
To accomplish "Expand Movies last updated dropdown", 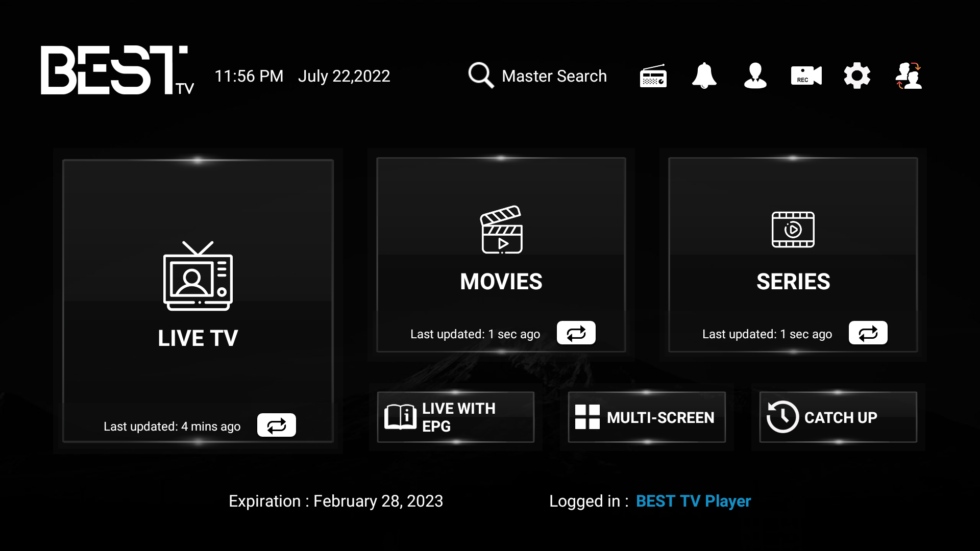I will click(x=575, y=333).
